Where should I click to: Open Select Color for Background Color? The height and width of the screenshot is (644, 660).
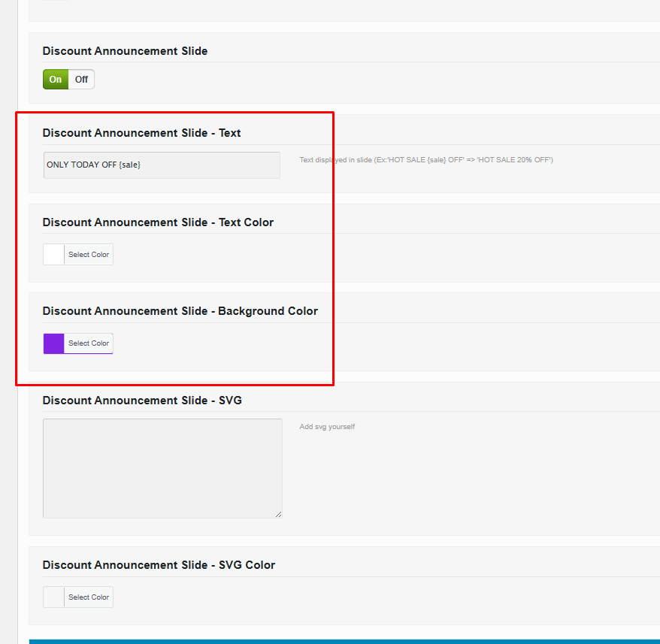tap(89, 343)
